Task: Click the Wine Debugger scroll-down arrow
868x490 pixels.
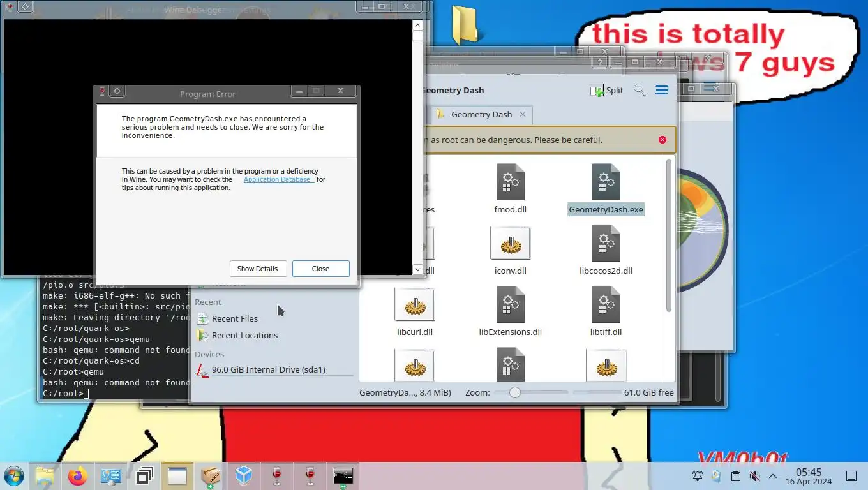Action: 417,269
